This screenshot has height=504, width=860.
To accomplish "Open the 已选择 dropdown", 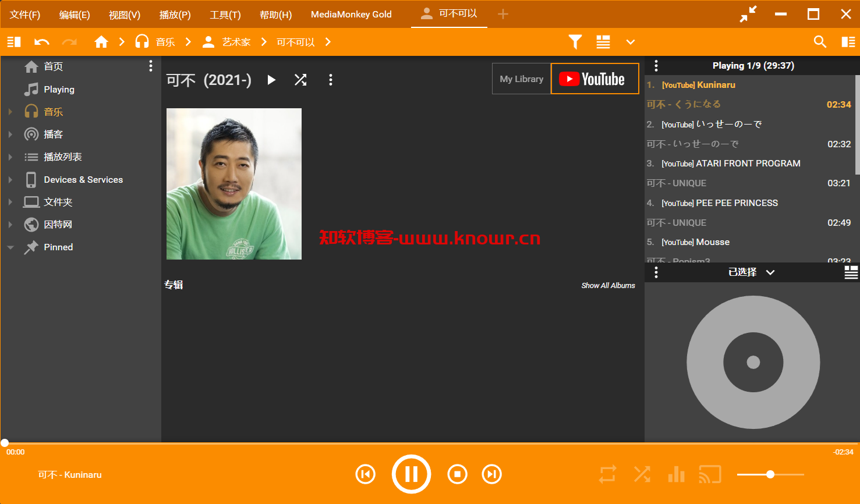I will 752,272.
